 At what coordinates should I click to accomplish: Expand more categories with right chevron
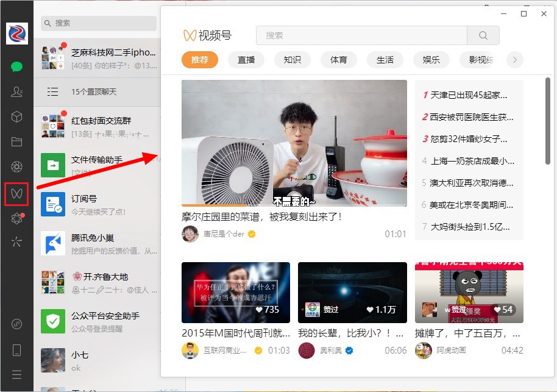pyautogui.click(x=515, y=60)
